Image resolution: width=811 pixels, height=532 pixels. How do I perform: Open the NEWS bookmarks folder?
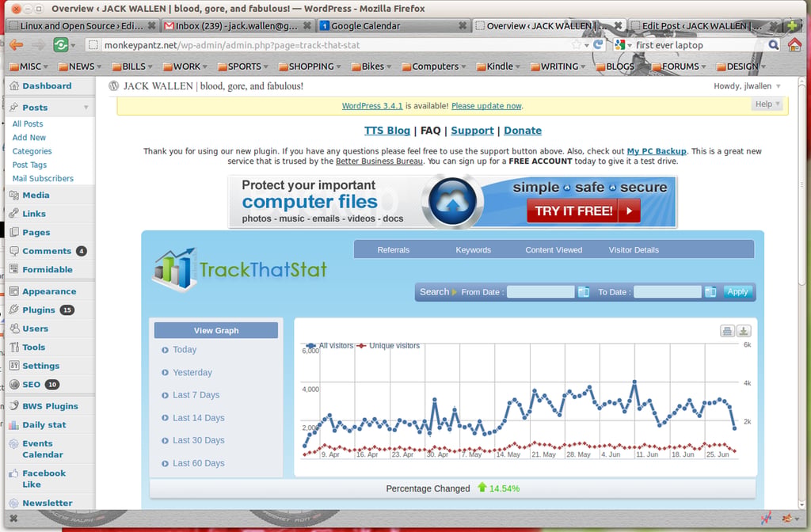tap(80, 66)
